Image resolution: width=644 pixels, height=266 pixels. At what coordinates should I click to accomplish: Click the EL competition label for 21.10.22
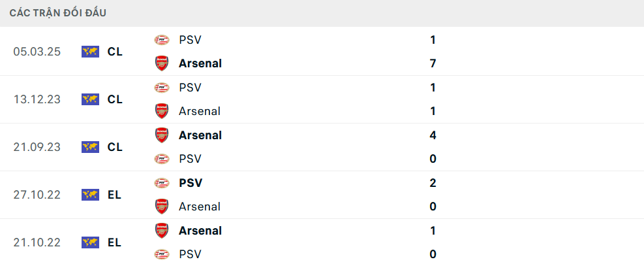[x=114, y=242]
